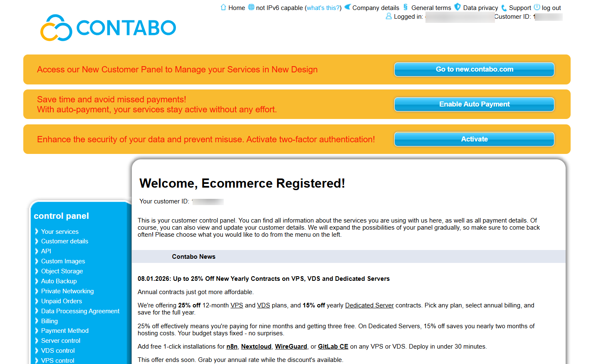Open Billing menu entry
596x364 pixels.
tap(49, 321)
